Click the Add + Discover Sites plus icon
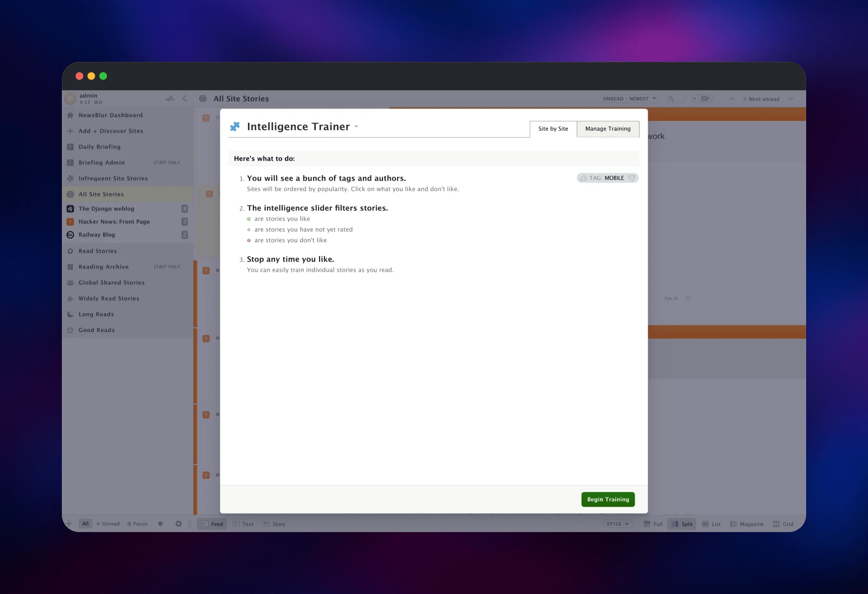Image resolution: width=868 pixels, height=594 pixels. pyautogui.click(x=70, y=131)
